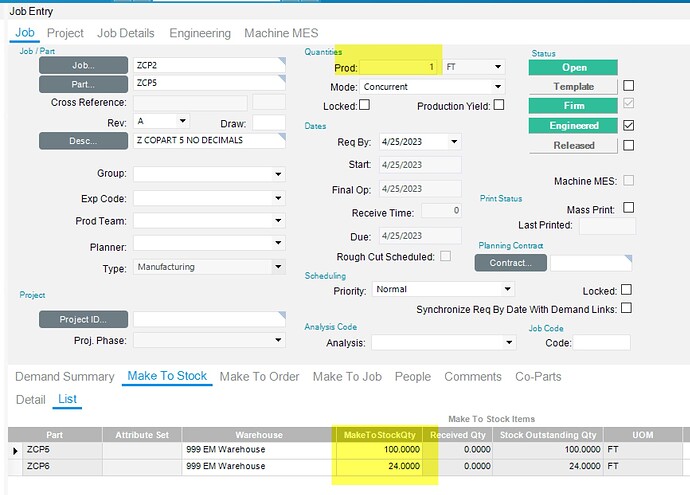Image resolution: width=690 pixels, height=495 pixels.
Task: Sort by MakeToStockQty column header
Action: tap(379, 435)
